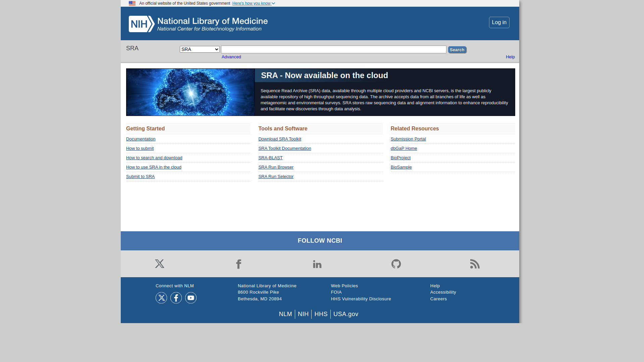Go to HHS link in footer bar

point(321,314)
